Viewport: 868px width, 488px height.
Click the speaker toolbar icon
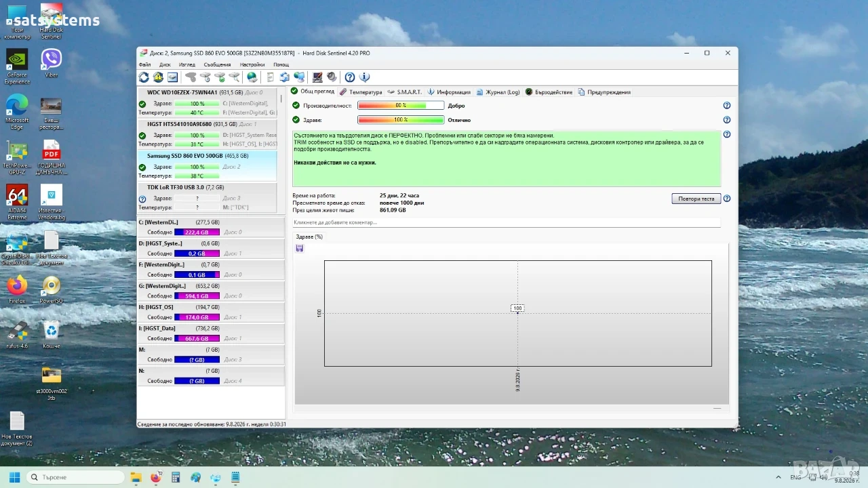click(x=332, y=77)
